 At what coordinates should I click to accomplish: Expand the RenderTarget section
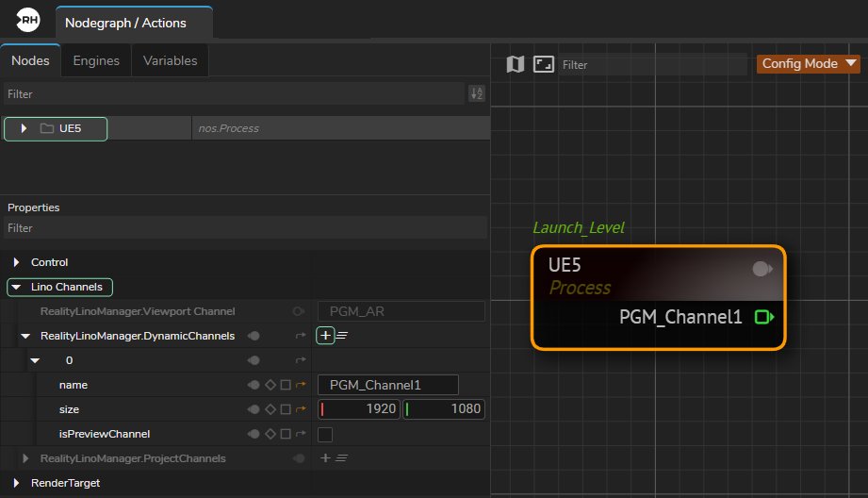point(16,483)
